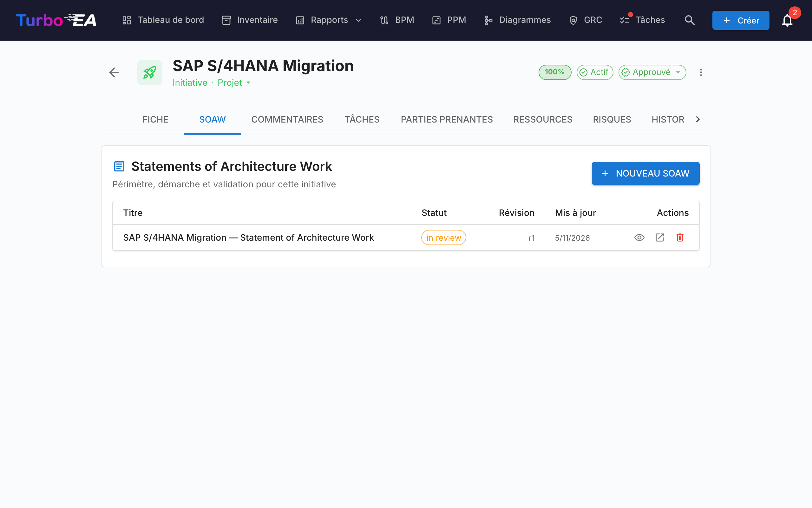
Task: Click the Créer button
Action: pos(741,20)
